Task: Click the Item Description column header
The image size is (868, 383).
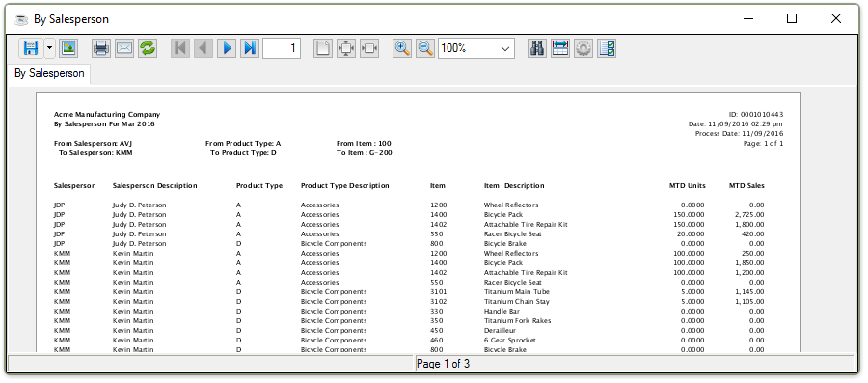Action: point(514,186)
